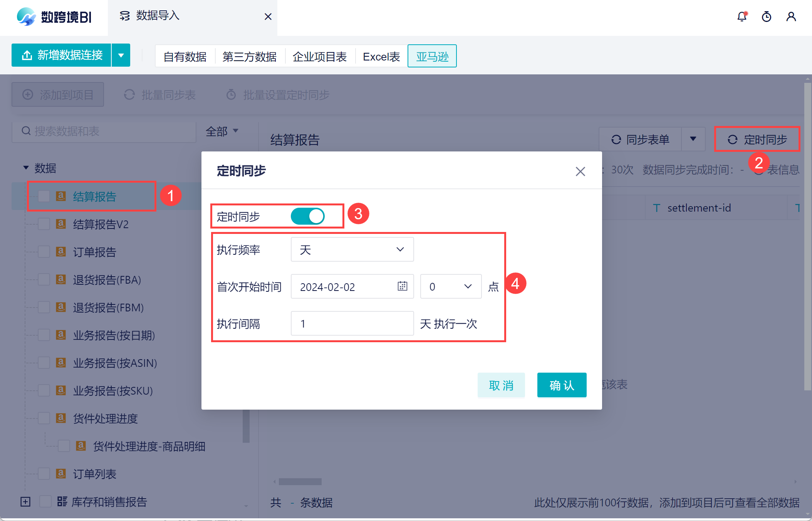Check the 订单列表 checkbox
Screen dimensions: 812x521
44,474
